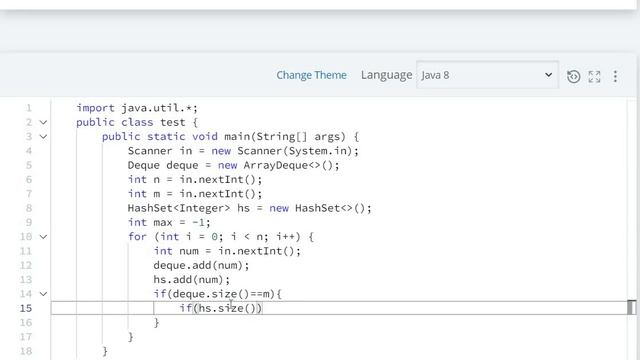Place cursor on 'import java.util.*;' line
The image size is (640, 360).
(137, 108)
